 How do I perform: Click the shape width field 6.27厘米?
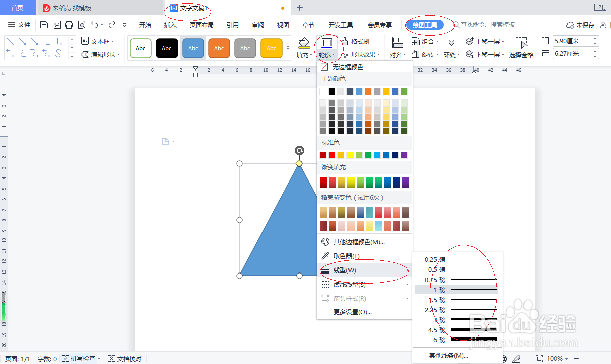576,54
